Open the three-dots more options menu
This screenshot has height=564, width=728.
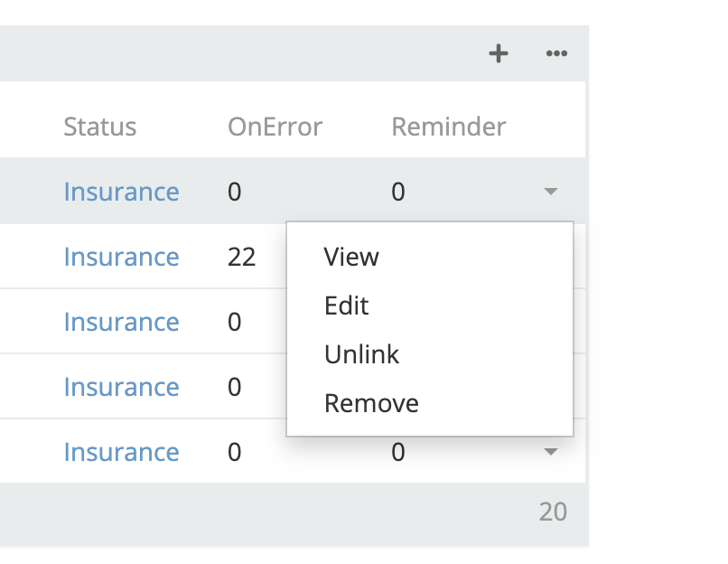556,54
